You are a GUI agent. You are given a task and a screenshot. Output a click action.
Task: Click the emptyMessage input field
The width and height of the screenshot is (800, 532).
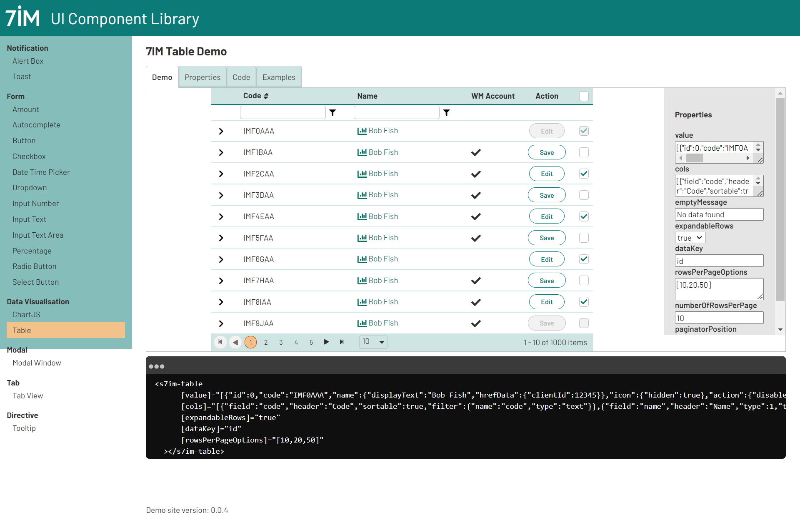click(719, 215)
